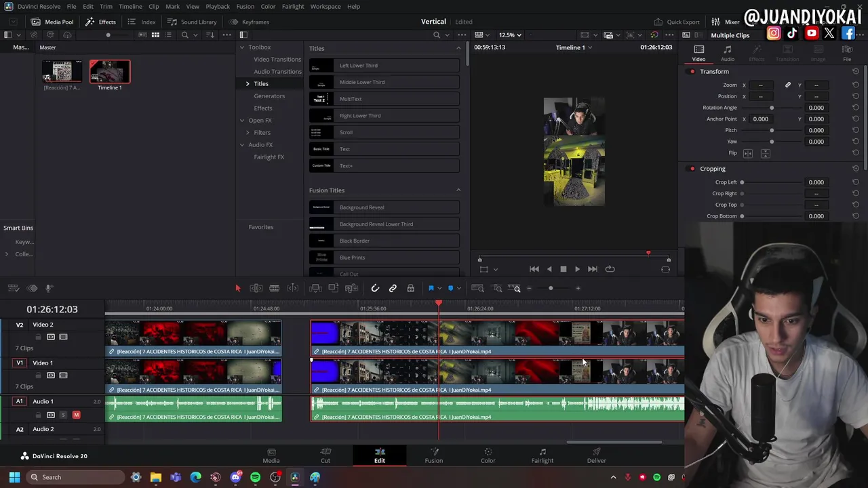The image size is (868, 488).
Task: Solo the Audio 1 track (S)
Action: pyautogui.click(x=63, y=415)
